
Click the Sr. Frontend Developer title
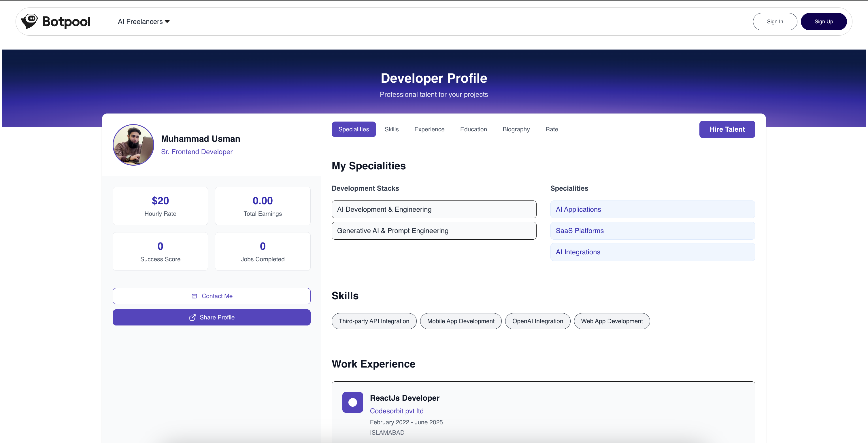tap(197, 152)
